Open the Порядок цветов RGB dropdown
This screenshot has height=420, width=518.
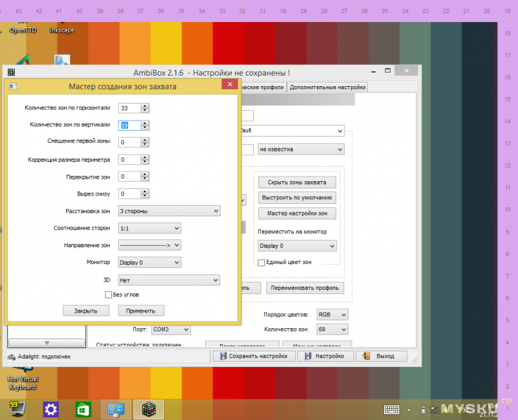(332, 315)
